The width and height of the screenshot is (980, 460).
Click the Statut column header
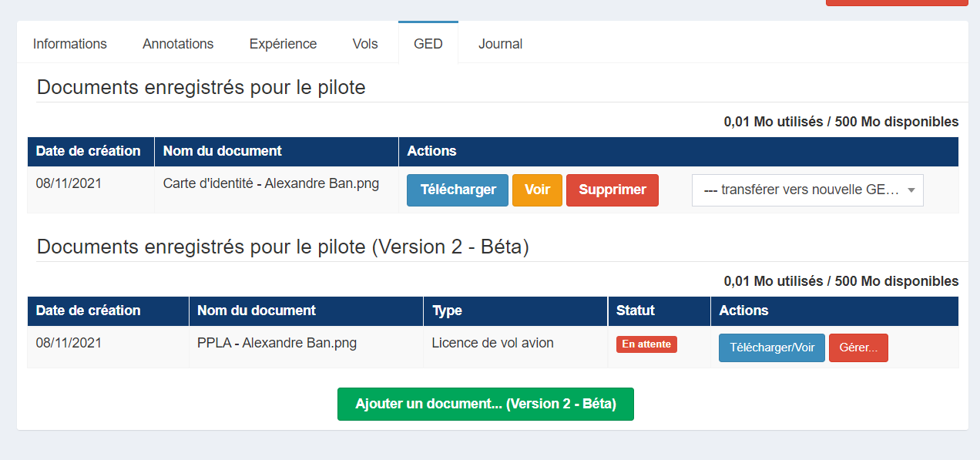[636, 311]
